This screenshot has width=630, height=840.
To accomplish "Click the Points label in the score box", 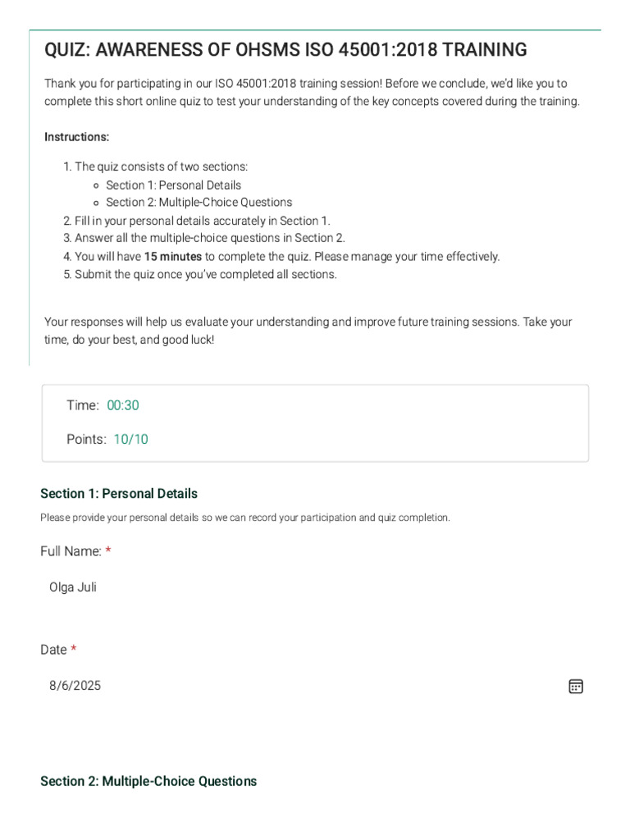I will tap(86, 440).
